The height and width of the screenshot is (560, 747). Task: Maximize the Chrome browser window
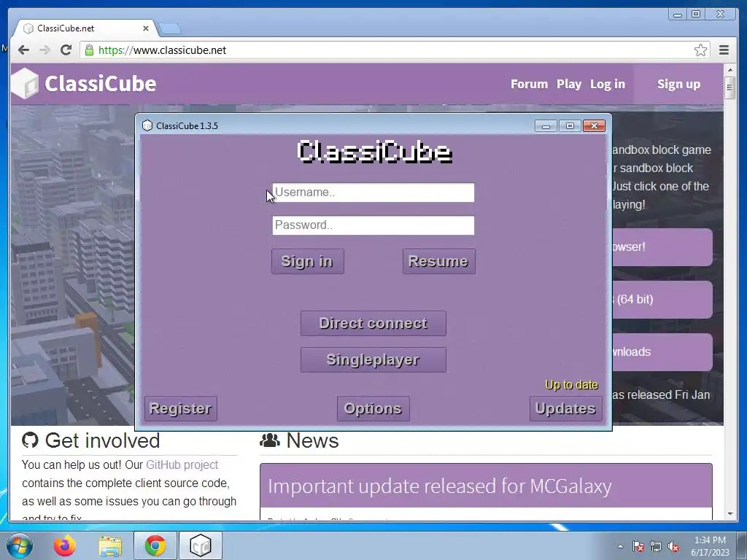pyautogui.click(x=696, y=15)
